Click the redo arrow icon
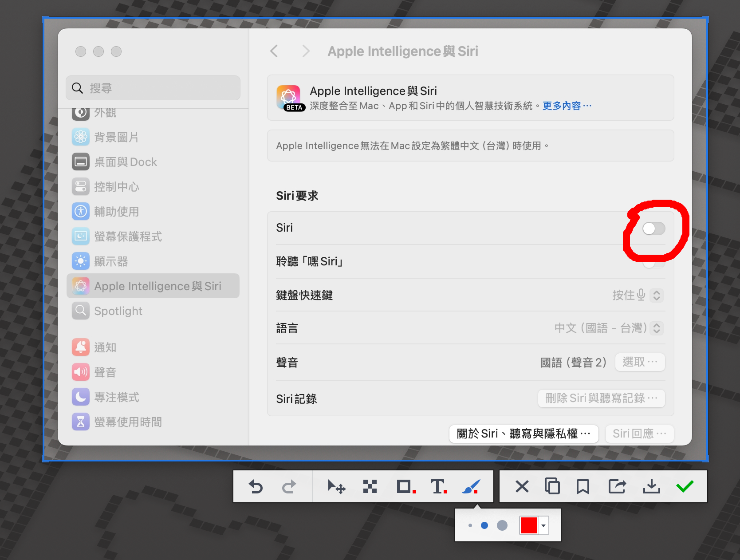The width and height of the screenshot is (740, 560). pyautogui.click(x=289, y=487)
